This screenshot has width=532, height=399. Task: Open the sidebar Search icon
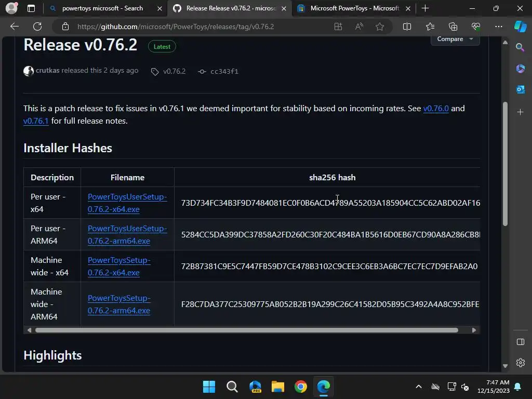click(520, 47)
